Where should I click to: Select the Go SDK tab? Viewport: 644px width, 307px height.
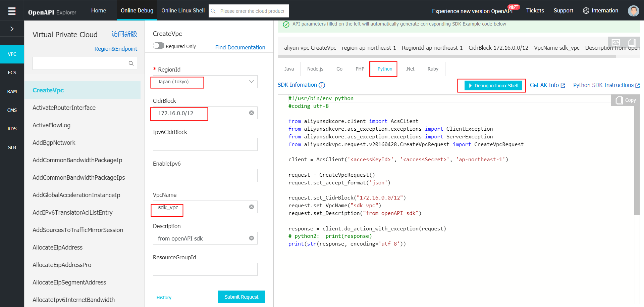[339, 69]
